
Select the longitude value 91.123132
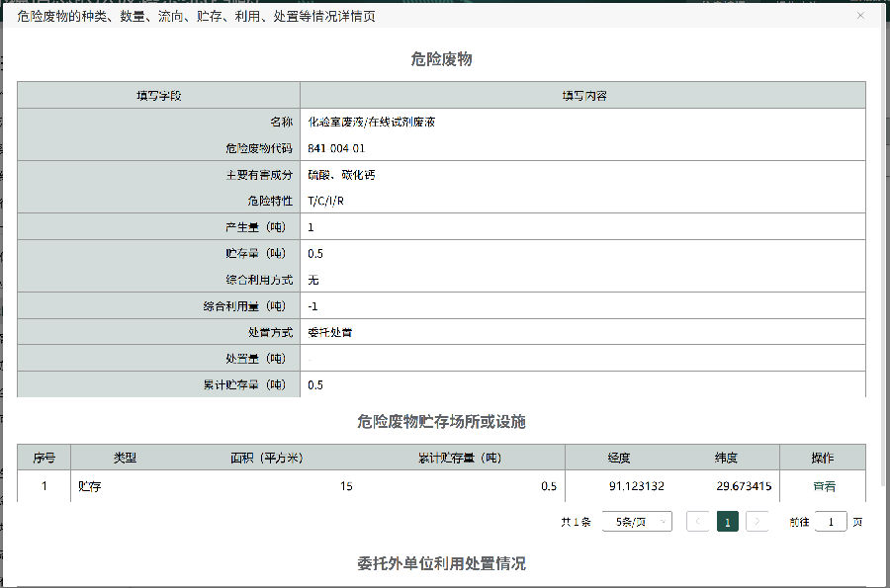(637, 486)
